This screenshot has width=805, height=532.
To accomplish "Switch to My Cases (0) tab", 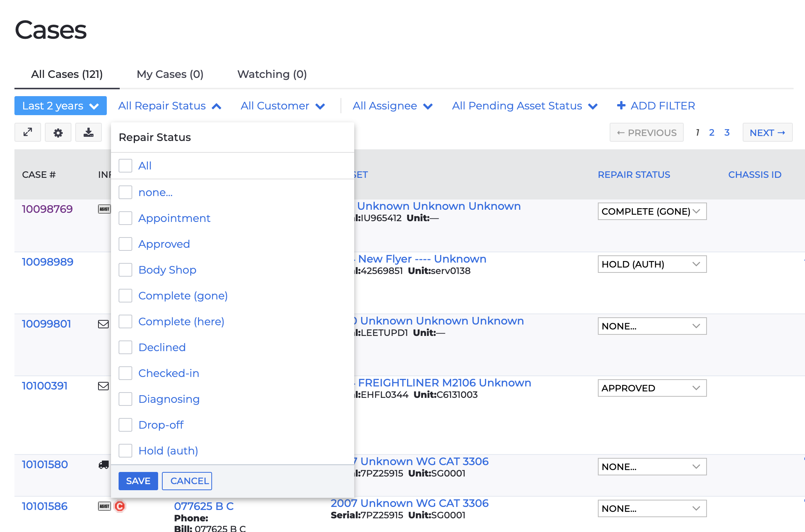I will coord(170,74).
